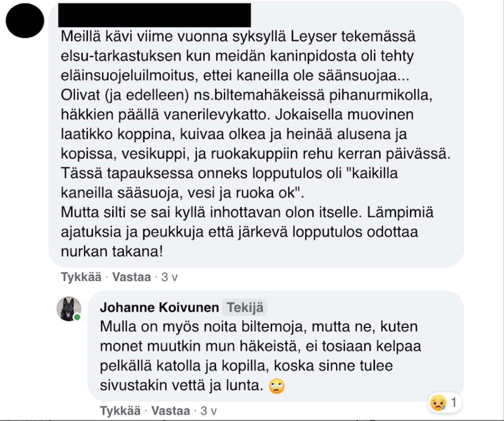The width and height of the screenshot is (504, 421).
Task: Click the sad crying reaction emoji
Action: 438,402
